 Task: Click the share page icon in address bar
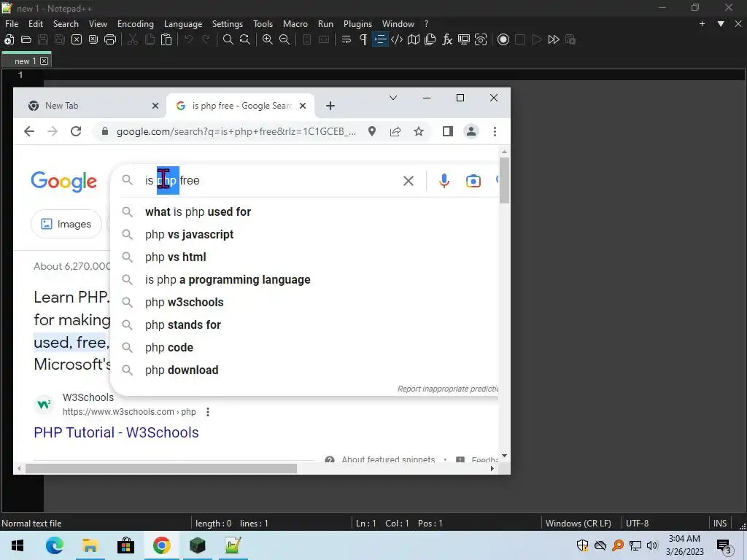pos(395,131)
